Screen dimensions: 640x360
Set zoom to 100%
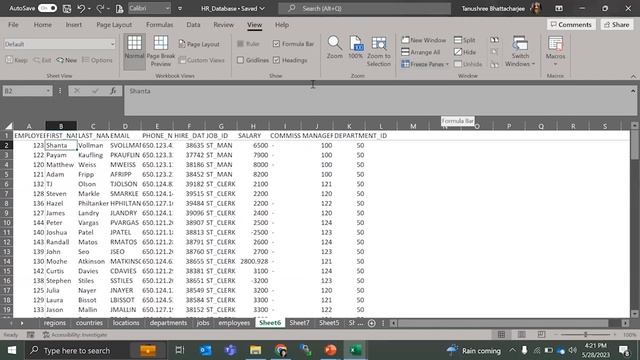356,48
